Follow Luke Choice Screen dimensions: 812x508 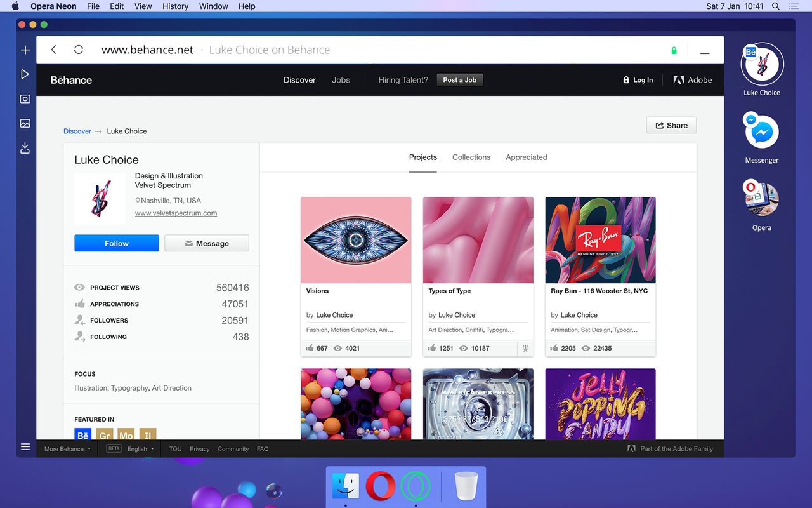point(116,243)
